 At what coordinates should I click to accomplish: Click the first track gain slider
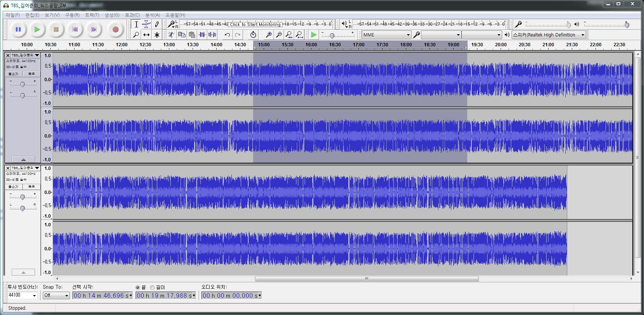pyautogui.click(x=23, y=84)
